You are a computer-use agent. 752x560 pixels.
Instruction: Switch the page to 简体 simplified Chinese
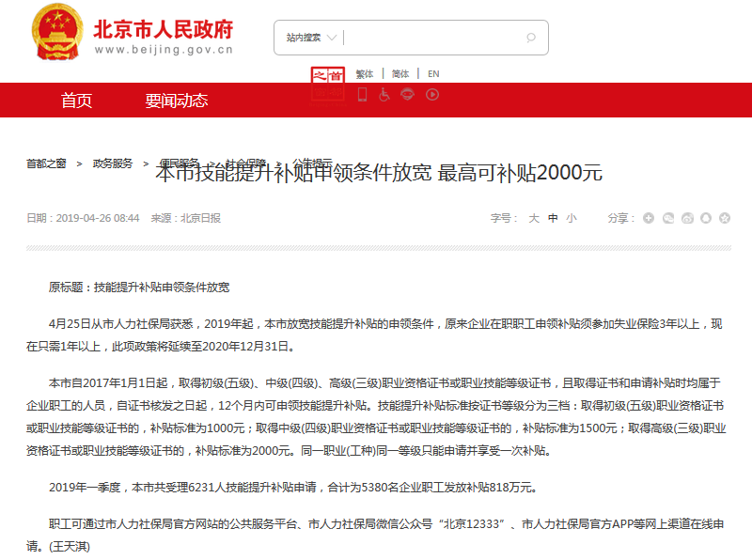[x=399, y=73]
